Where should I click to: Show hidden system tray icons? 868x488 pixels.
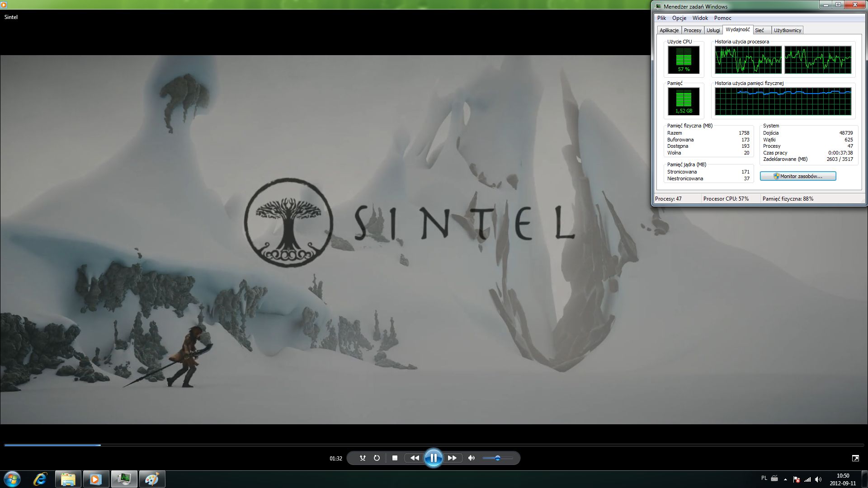785,479
